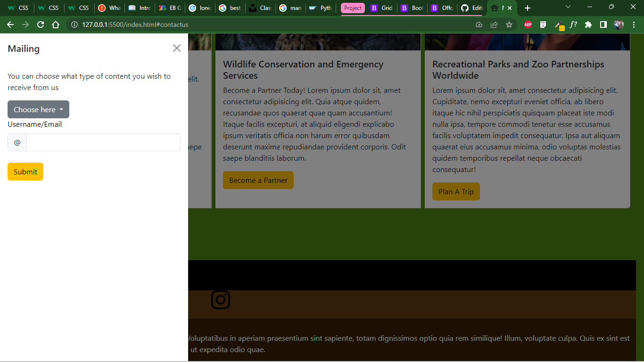The image size is (644, 362).
Task: Open the Chrome three-dot menu
Action: tap(634, 25)
